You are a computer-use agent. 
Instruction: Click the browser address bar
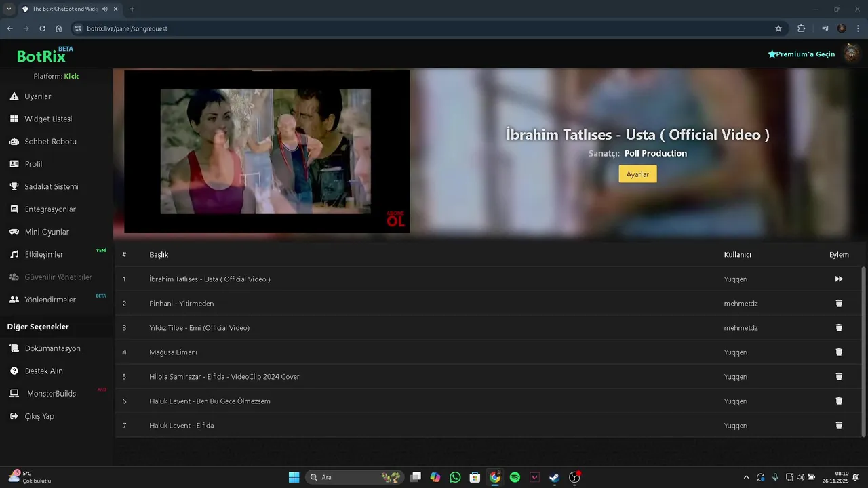[x=420, y=28]
